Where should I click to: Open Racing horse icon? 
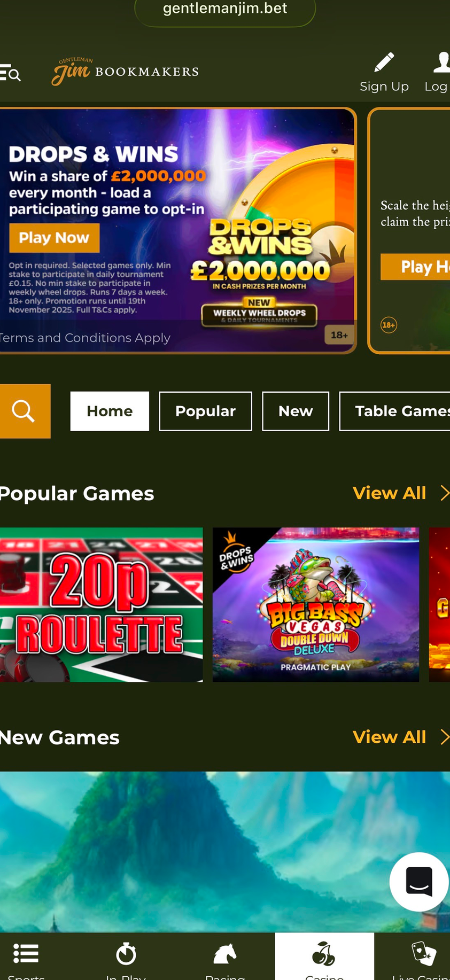(x=225, y=954)
